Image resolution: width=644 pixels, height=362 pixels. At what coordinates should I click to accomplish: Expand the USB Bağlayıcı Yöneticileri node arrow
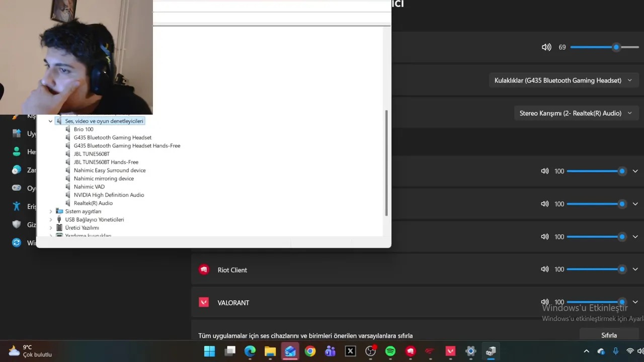click(x=50, y=220)
